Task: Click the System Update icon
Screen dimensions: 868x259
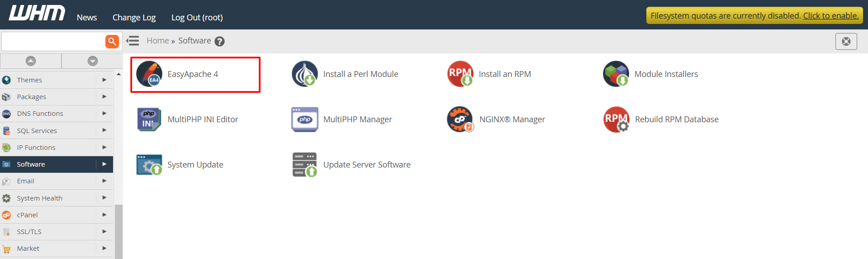Action: [x=149, y=164]
